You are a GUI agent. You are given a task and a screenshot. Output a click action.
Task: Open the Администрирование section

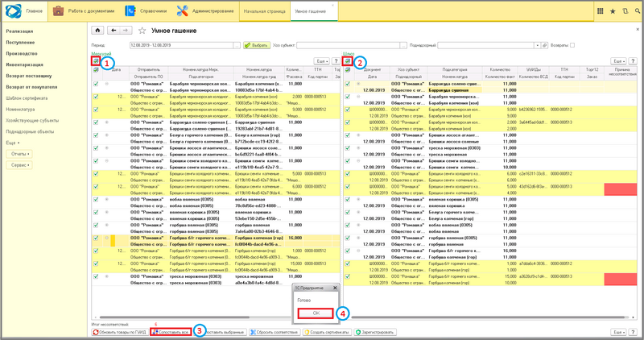tap(205, 11)
